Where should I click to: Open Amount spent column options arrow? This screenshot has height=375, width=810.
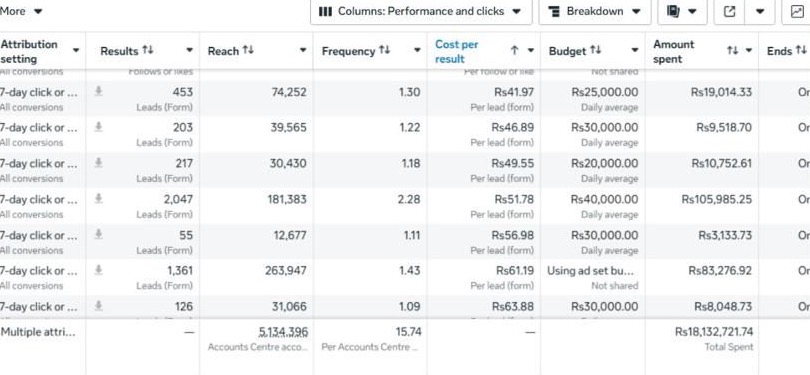coord(749,51)
